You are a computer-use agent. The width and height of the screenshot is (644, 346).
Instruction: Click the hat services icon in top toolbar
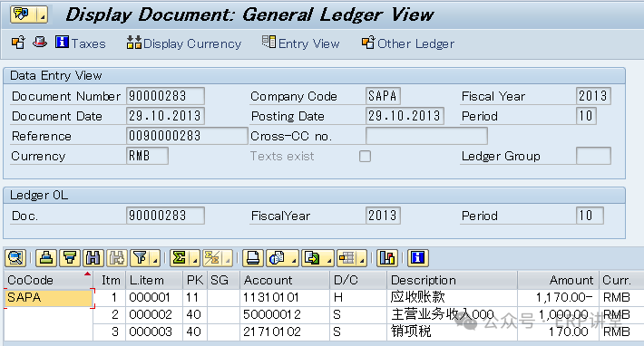39,43
